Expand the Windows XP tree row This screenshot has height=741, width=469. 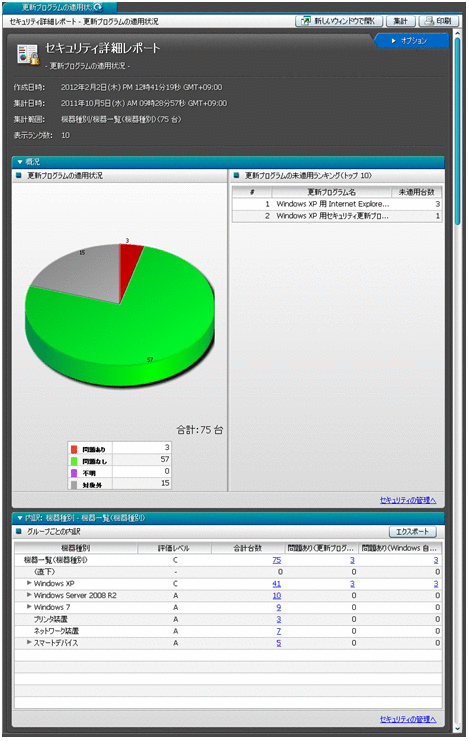[x=29, y=583]
